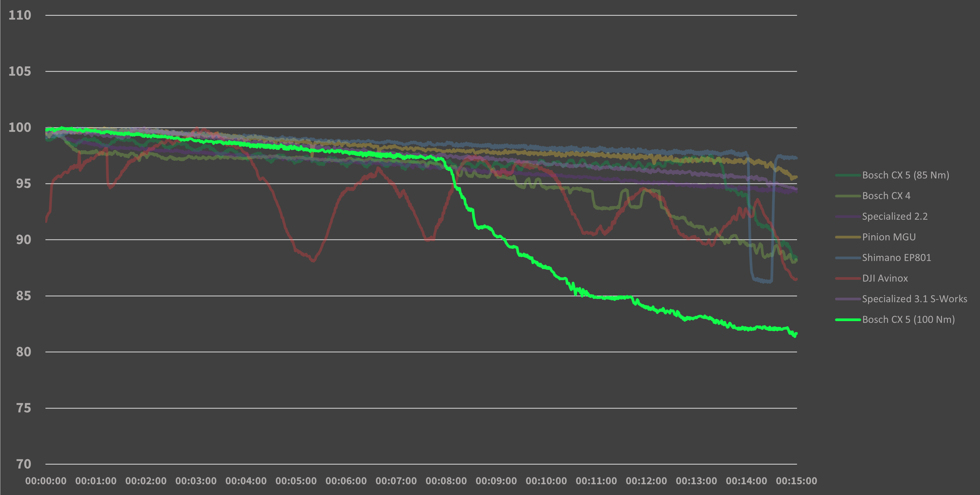Screen dimensions: 980x495
Task: Select the Shimano EP801 legend entry
Action: 883,258
